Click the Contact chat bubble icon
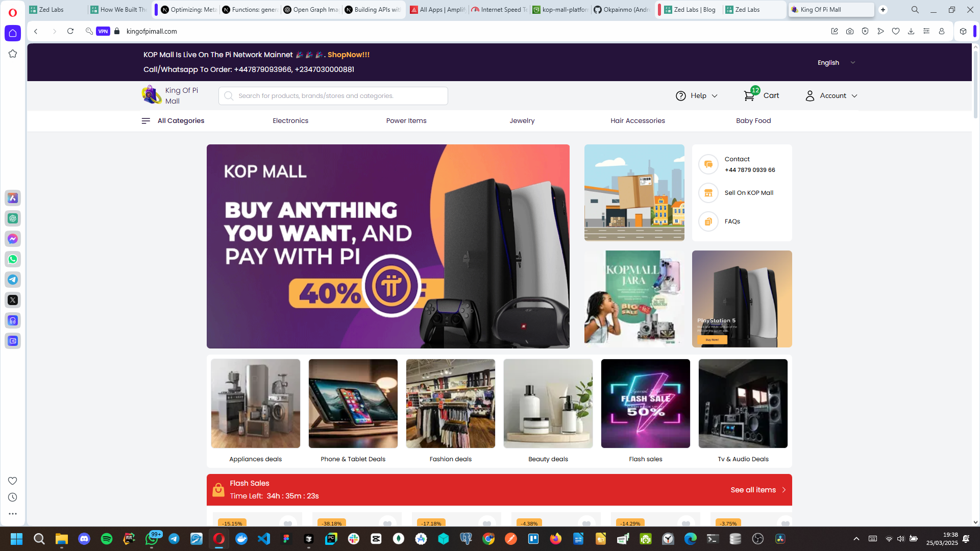Screen dimensions: 980x551 pos(708,164)
